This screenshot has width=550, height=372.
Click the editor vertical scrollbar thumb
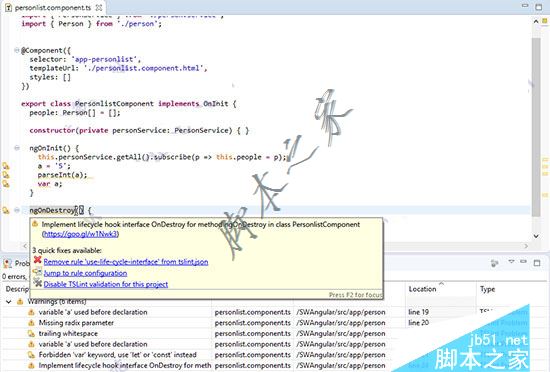[x=536, y=126]
